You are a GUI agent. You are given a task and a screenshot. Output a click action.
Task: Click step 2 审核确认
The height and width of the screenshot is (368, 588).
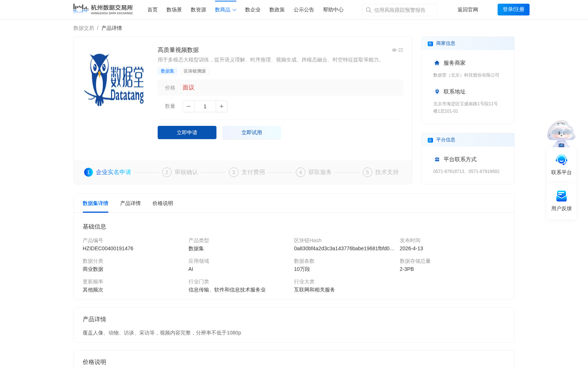coord(180,172)
